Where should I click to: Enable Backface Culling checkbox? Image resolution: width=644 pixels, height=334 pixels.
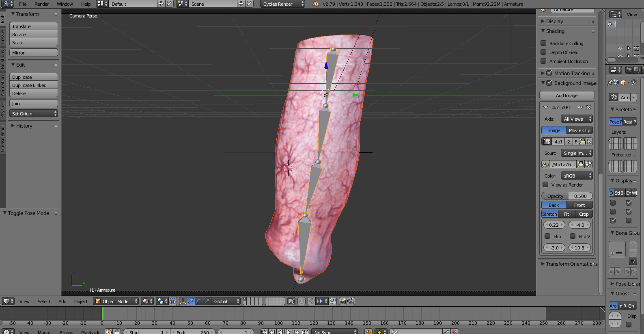pos(544,43)
